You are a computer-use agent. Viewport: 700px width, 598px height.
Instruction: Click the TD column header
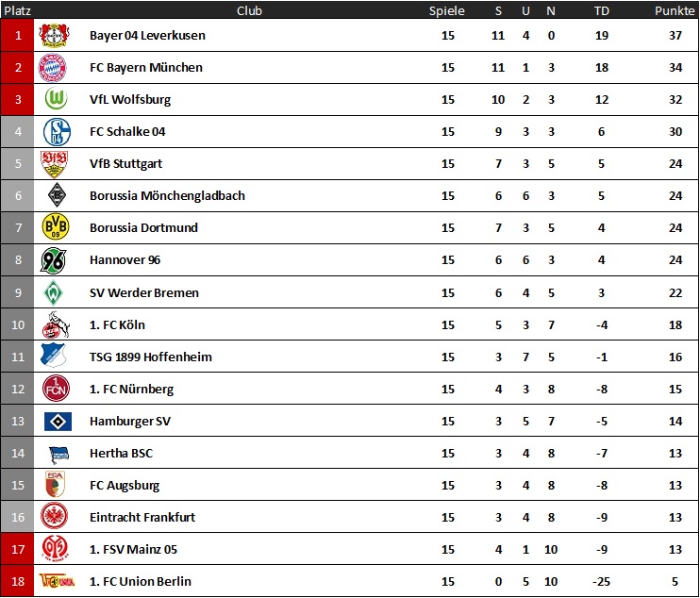point(601,10)
